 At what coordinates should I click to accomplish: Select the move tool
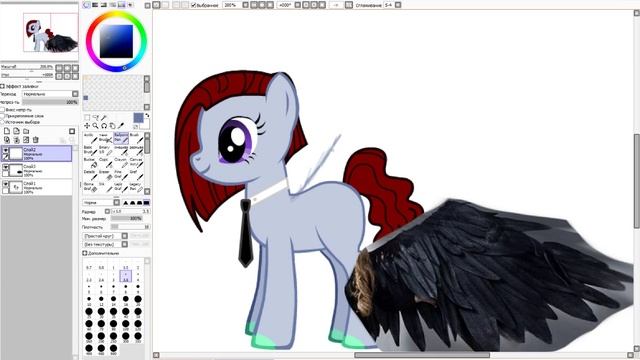pyautogui.click(x=87, y=126)
